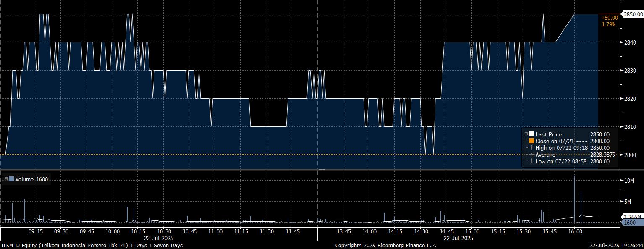
Task: Click the Volume series color swatch
Action: point(11,179)
